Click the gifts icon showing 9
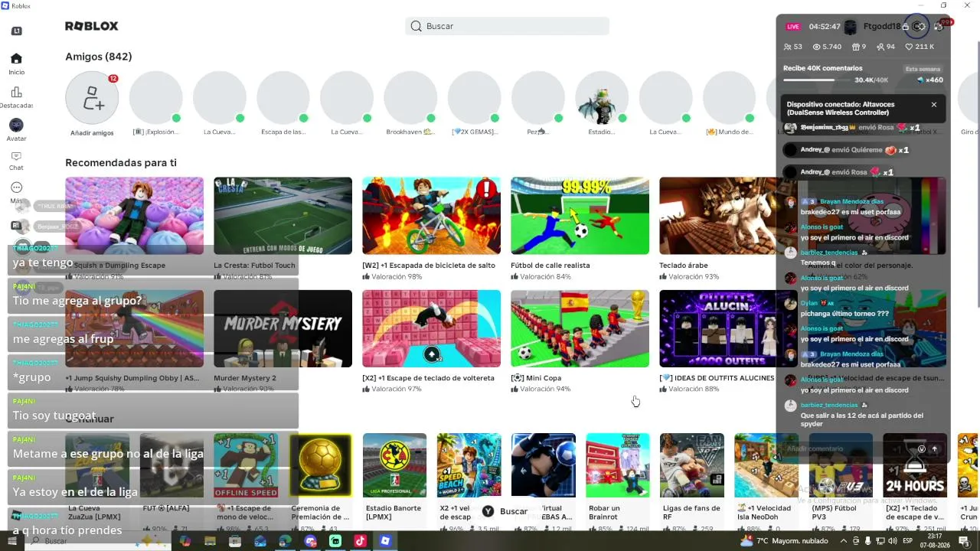 tap(856, 47)
